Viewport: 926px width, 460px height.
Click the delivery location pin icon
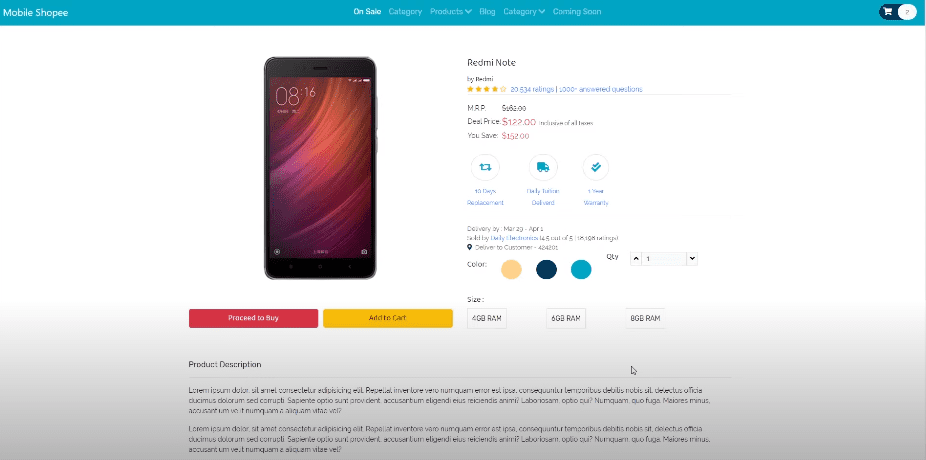click(469, 247)
